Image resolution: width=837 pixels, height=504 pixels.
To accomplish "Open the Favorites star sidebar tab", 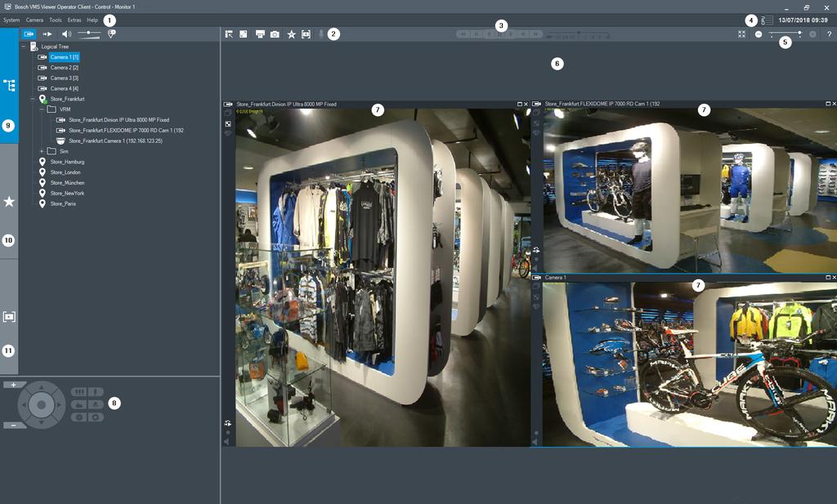I will pos(9,202).
